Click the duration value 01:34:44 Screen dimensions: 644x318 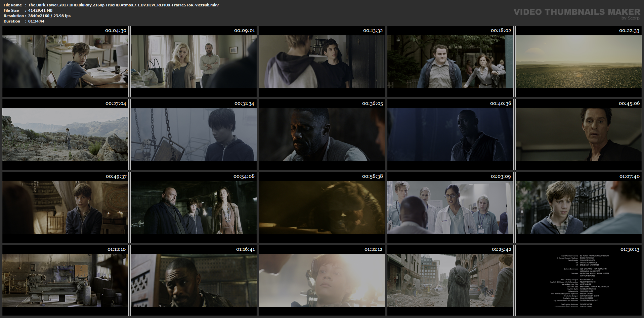(x=36, y=21)
